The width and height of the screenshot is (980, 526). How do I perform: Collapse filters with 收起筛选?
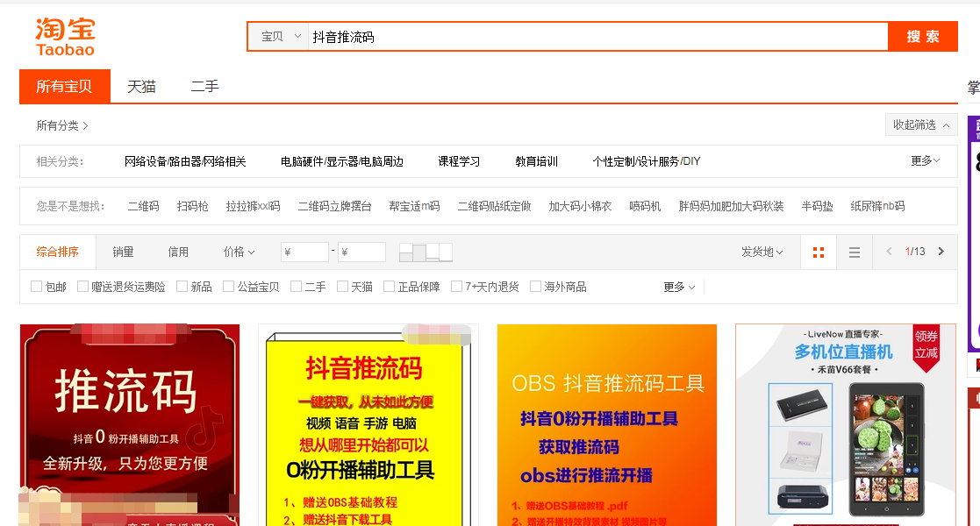tap(921, 125)
